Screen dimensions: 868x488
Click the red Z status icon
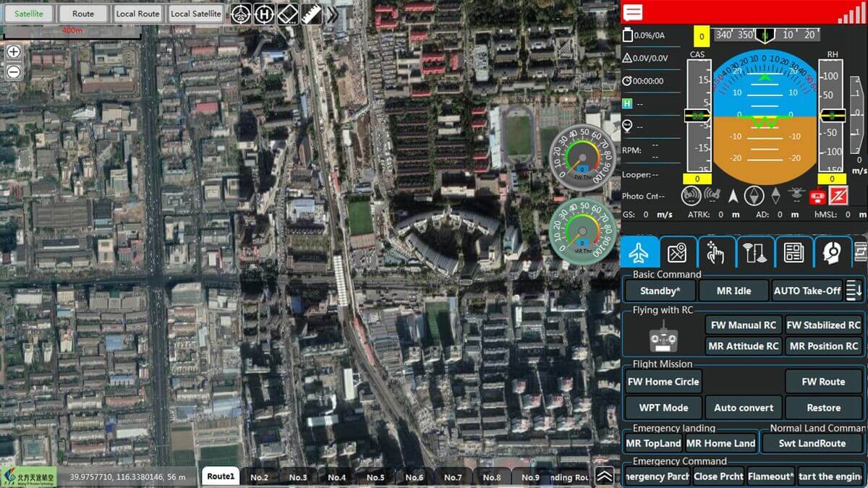[x=838, y=195]
